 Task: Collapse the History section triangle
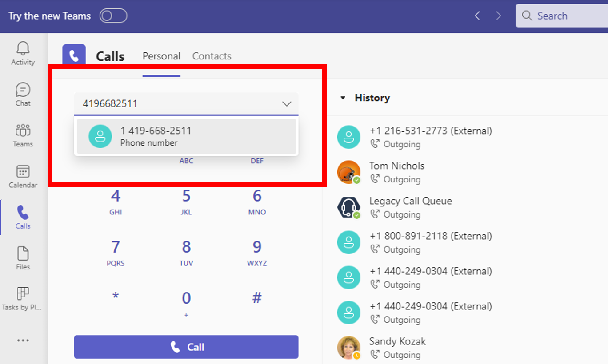pyautogui.click(x=343, y=98)
